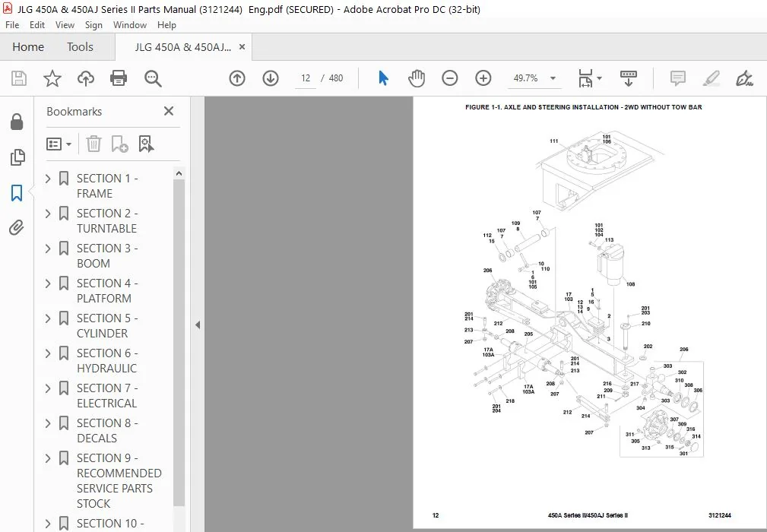Click the bookmarks panel scroll up arrow

[179, 173]
